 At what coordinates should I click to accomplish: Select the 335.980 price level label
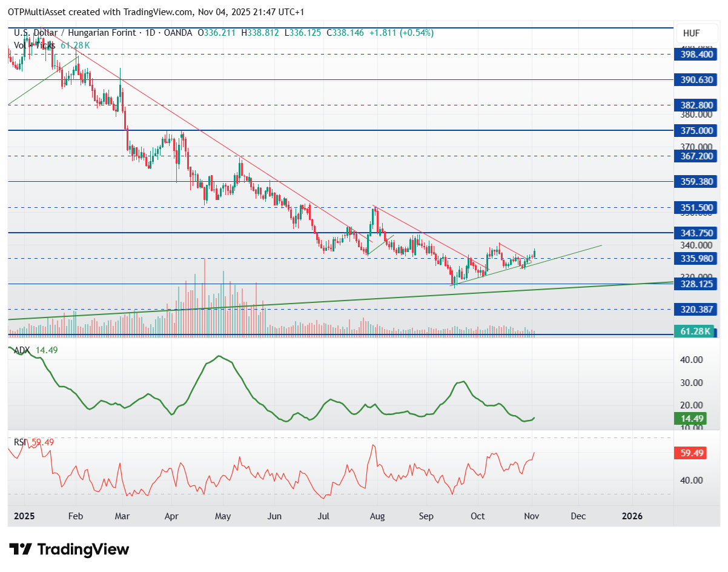coord(698,258)
